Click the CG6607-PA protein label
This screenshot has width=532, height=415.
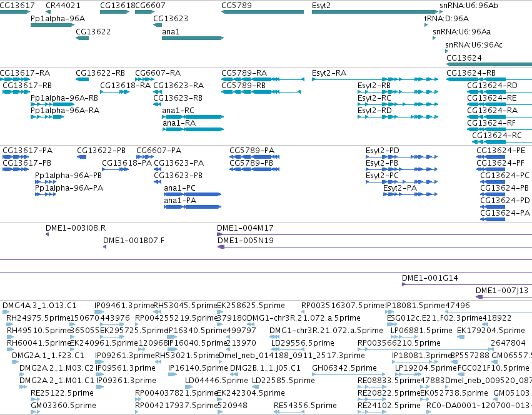[159, 151]
